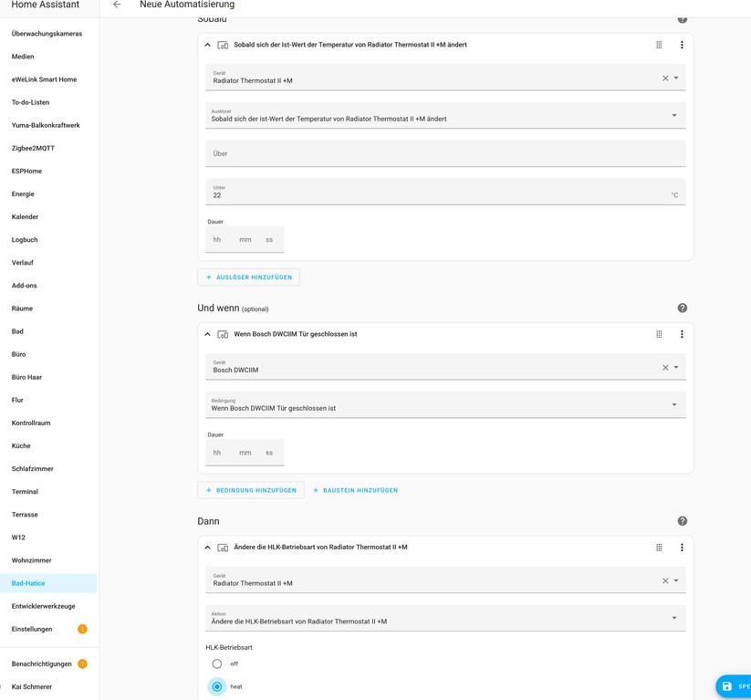Click the help icon beside Dann
751x700 pixels.
click(x=682, y=521)
